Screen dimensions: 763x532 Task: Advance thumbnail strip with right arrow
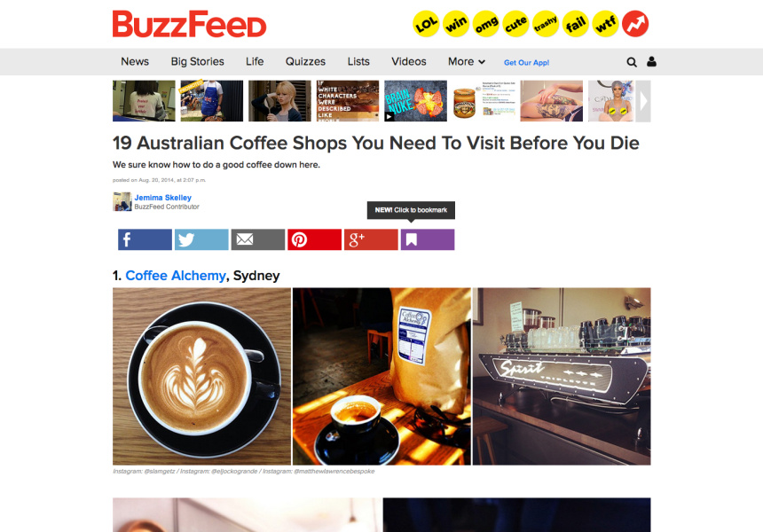pos(643,101)
